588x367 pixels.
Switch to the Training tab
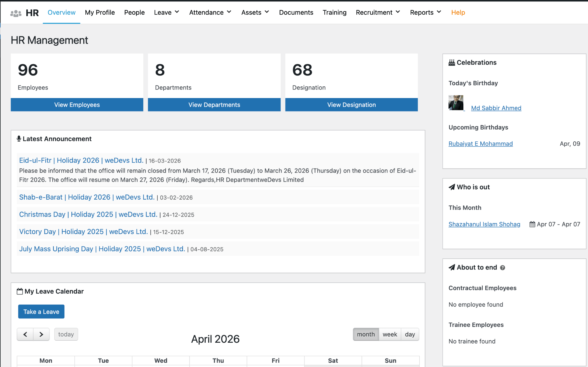click(x=334, y=12)
